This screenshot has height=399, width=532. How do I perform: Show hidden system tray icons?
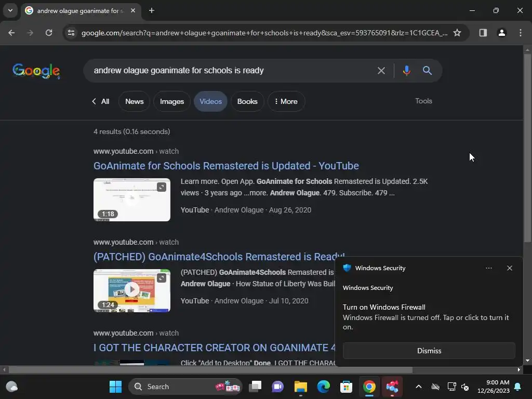tap(419, 387)
